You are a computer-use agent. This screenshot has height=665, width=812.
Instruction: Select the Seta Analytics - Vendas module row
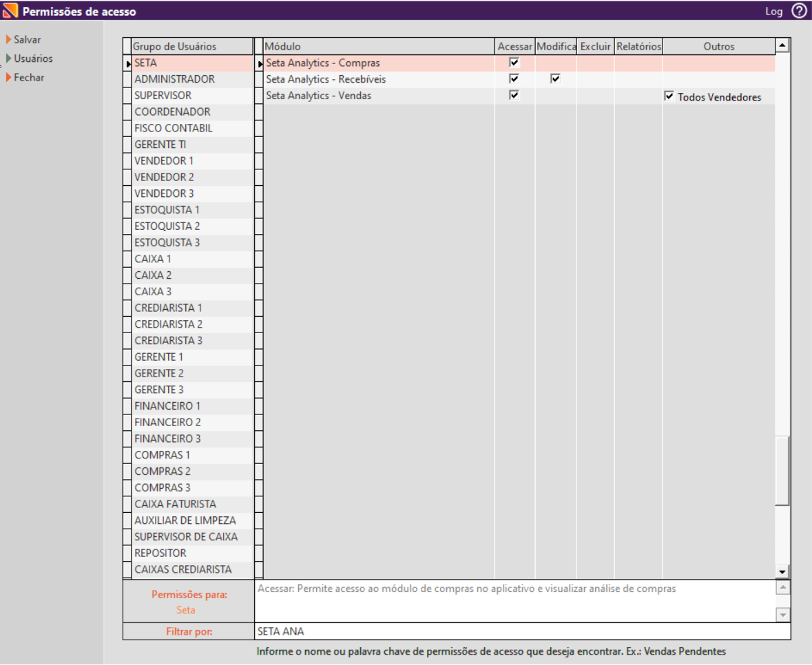click(x=379, y=96)
